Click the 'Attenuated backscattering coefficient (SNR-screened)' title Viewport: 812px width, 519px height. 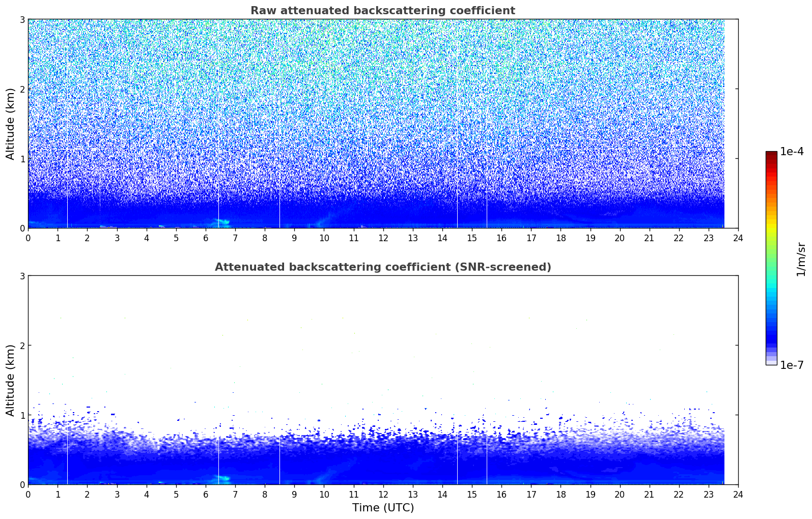click(x=383, y=267)
